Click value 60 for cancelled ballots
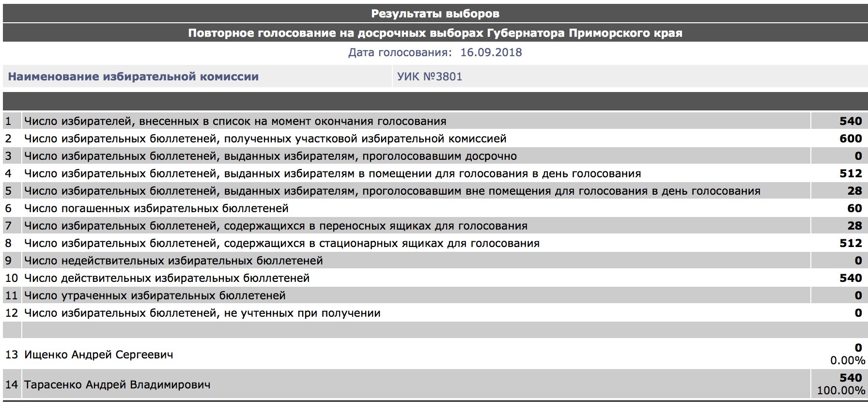 tap(854, 208)
